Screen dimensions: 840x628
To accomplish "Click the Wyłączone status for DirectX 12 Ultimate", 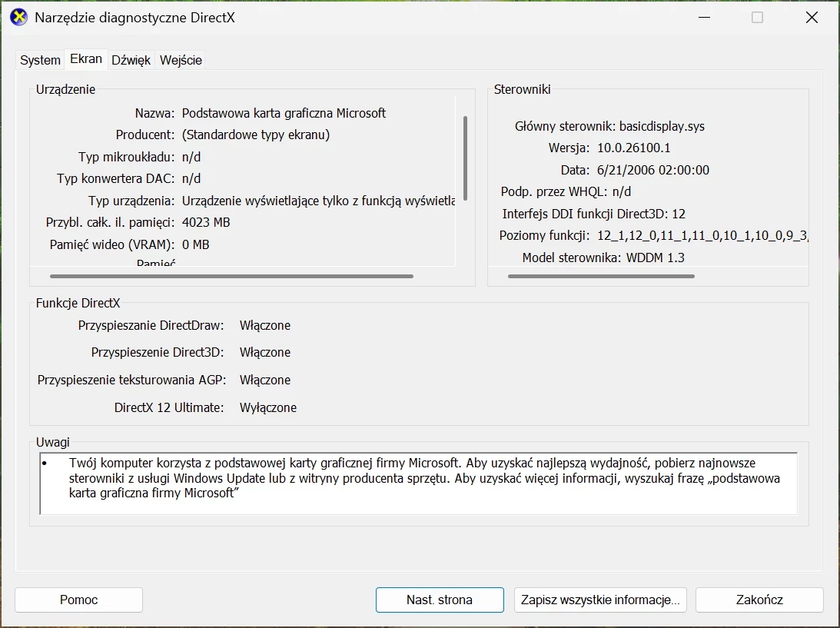I will tap(267, 407).
